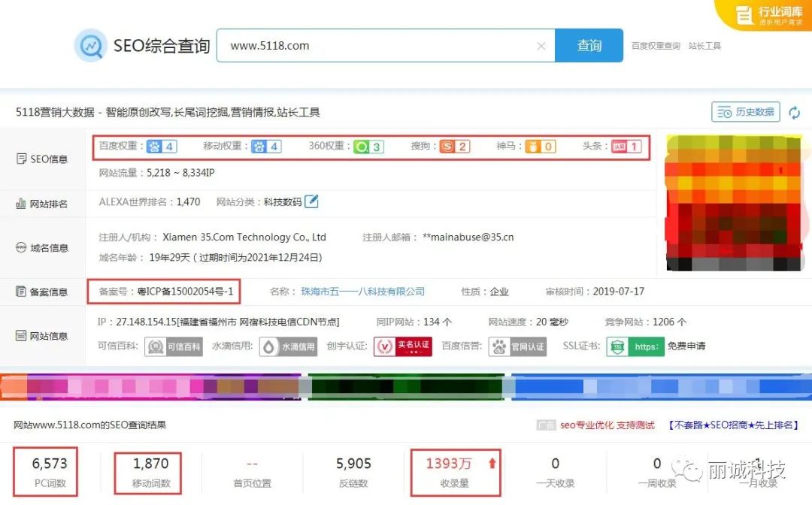Click the 水滴信用 badge
Viewport: 812px width, 505px height.
coord(289,346)
